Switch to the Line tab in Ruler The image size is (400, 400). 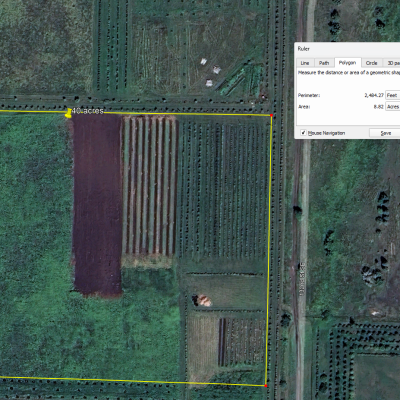tap(305, 63)
